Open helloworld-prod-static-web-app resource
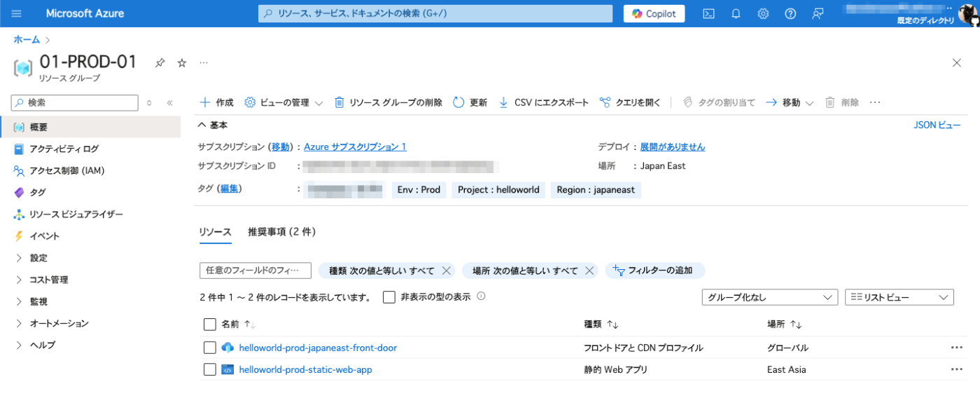This screenshot has height=396, width=980. pos(305,369)
